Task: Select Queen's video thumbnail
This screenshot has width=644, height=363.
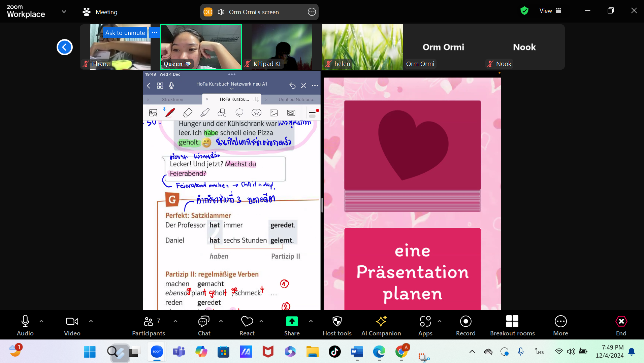Action: pyautogui.click(x=201, y=47)
